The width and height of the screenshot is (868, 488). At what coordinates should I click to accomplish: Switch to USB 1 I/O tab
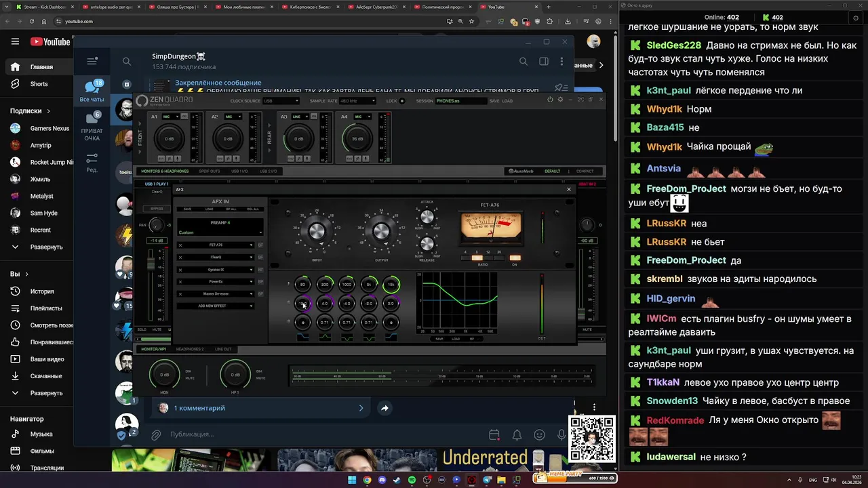(239, 171)
